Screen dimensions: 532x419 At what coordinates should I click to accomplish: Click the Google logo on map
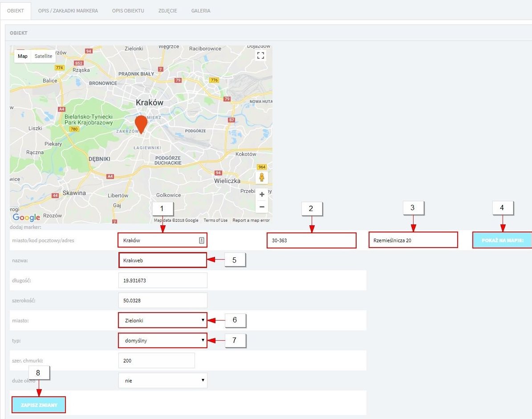[26, 217]
